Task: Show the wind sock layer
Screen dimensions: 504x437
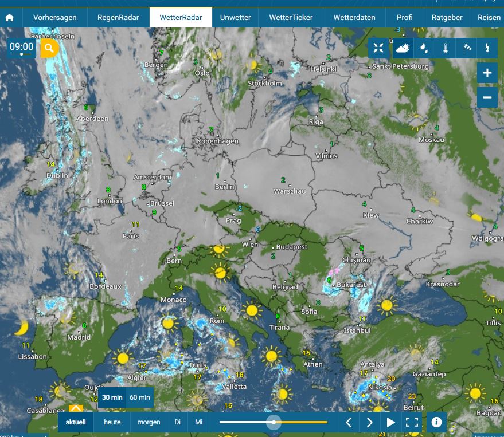Action: [x=467, y=48]
